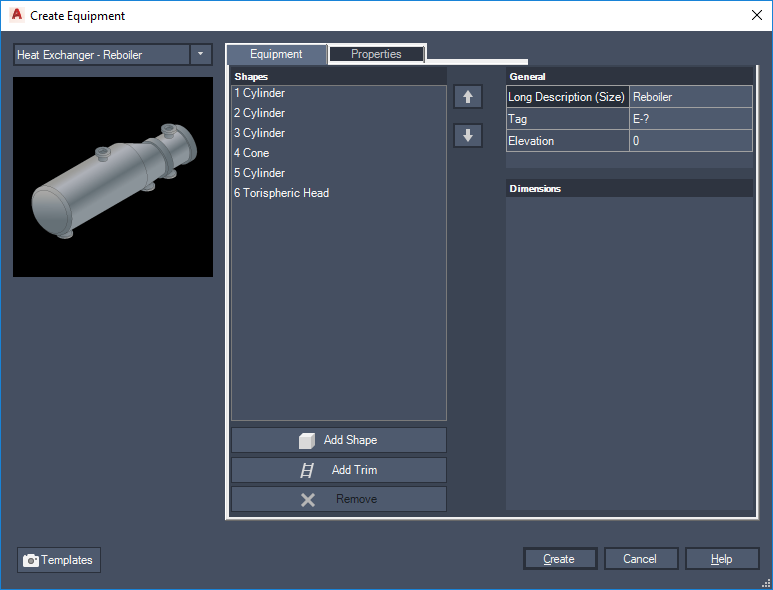Edit the Long Description value Reboiler

tap(691, 97)
